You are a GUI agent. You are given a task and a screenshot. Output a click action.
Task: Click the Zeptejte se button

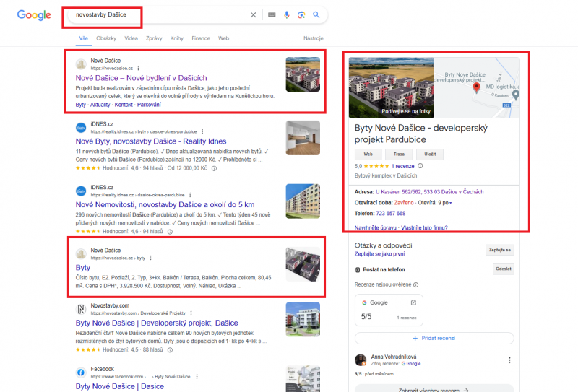click(x=499, y=250)
